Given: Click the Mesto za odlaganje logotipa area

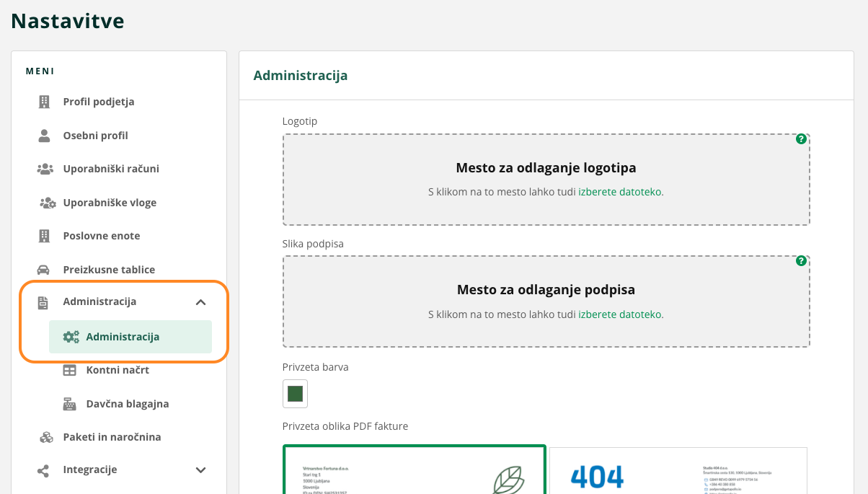Looking at the screenshot, I should pos(546,180).
